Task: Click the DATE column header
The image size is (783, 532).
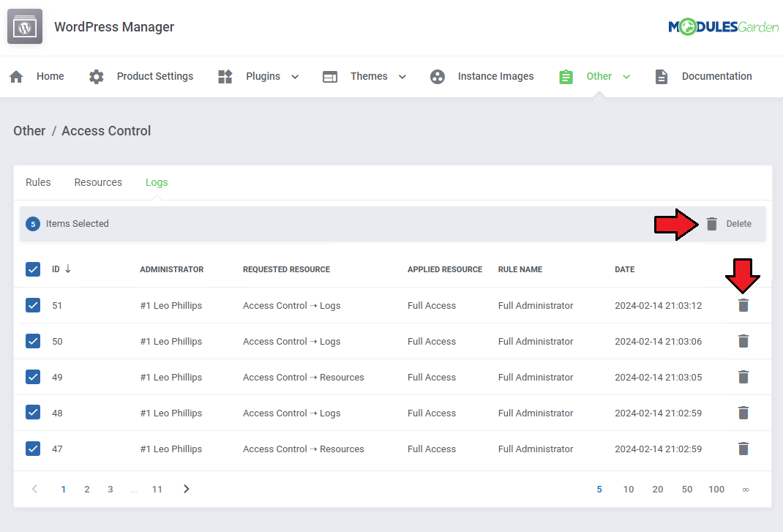Action: [x=625, y=269]
